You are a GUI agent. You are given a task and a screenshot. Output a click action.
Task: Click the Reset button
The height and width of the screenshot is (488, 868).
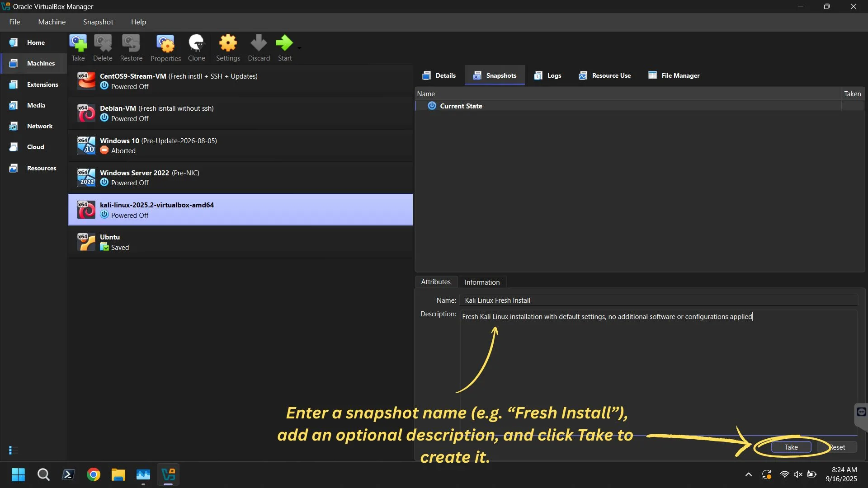(x=839, y=447)
